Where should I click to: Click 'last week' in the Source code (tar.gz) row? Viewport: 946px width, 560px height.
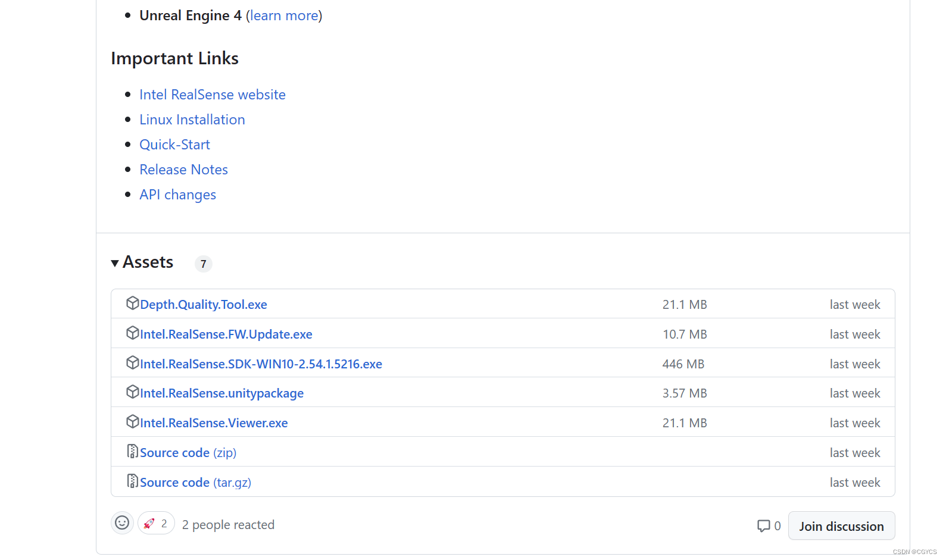click(855, 483)
